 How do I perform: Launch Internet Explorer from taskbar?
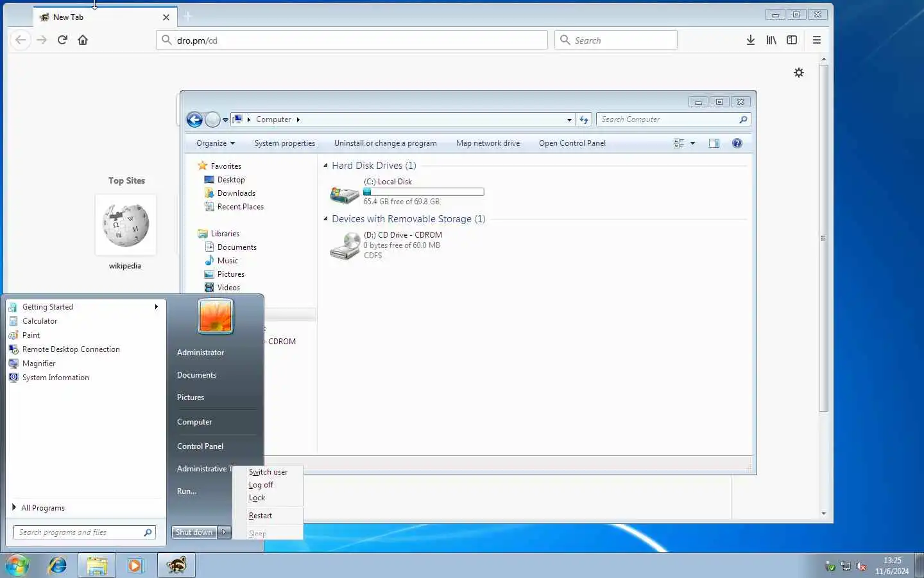57,565
